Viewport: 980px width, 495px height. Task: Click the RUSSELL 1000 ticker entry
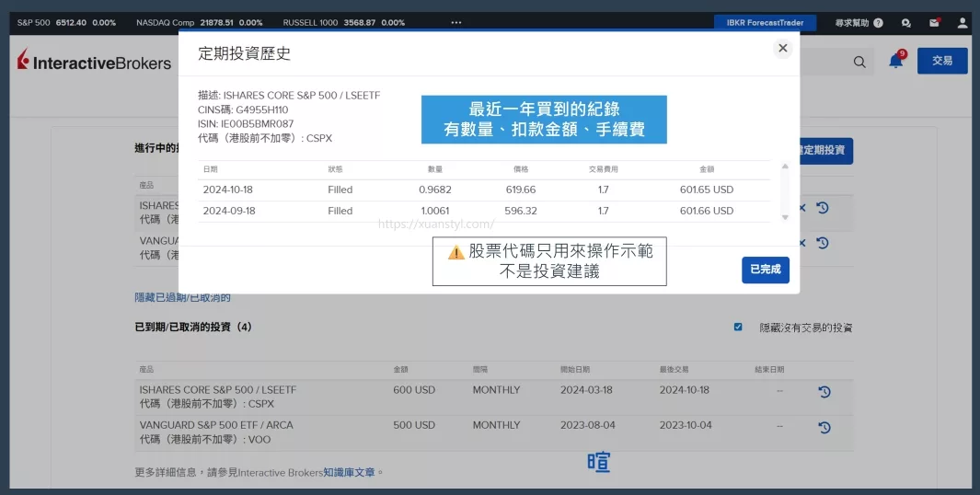click(344, 22)
